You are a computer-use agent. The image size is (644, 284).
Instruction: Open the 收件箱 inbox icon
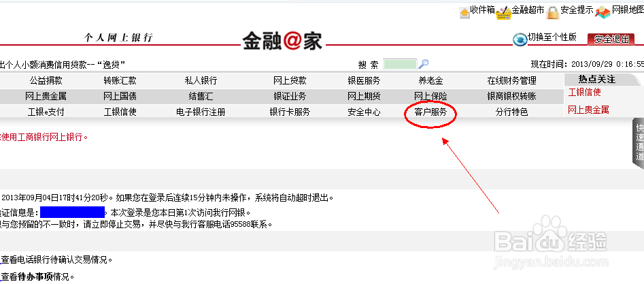(x=464, y=12)
